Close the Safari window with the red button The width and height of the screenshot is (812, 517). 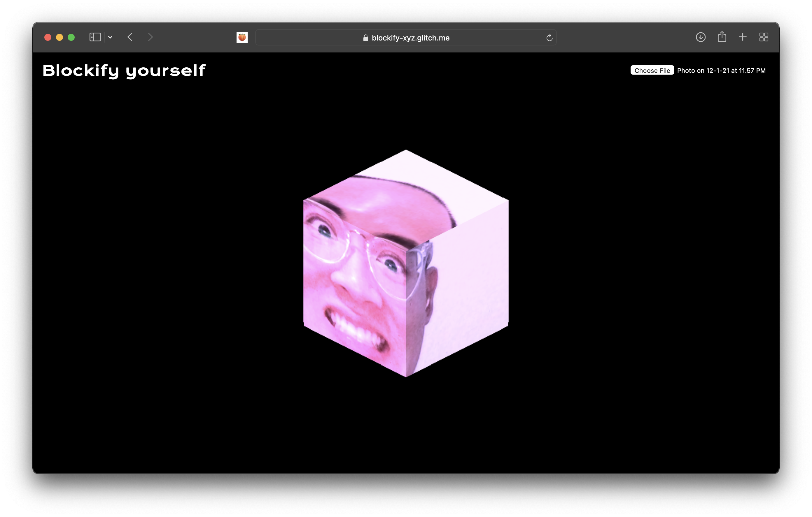click(48, 37)
